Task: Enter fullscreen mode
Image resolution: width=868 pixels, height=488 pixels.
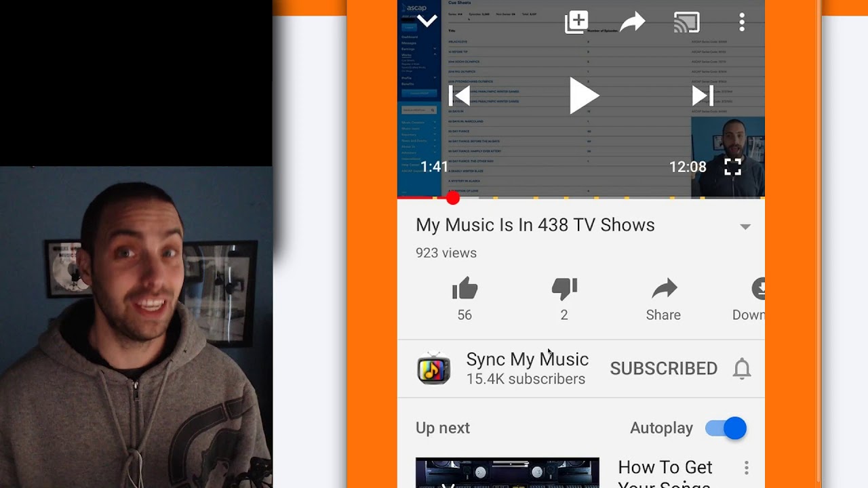Action: pos(733,167)
